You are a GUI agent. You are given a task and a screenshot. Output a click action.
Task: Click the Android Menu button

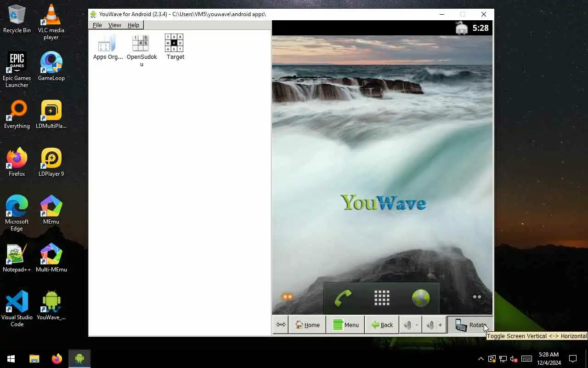tap(345, 325)
